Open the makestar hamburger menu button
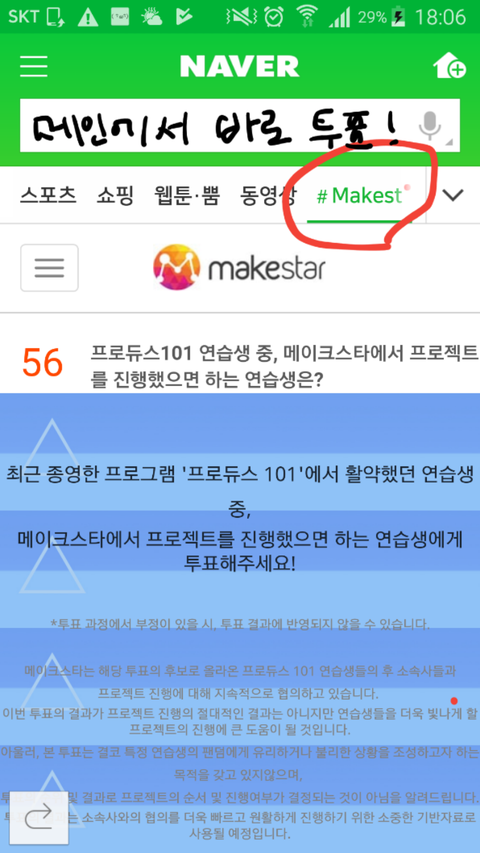This screenshot has width=480, height=853. click(50, 268)
